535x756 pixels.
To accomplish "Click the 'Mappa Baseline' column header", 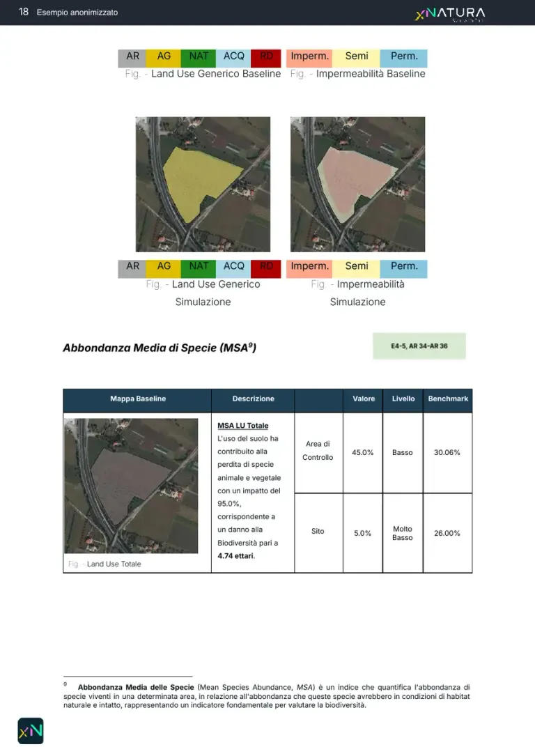I will tap(138, 399).
